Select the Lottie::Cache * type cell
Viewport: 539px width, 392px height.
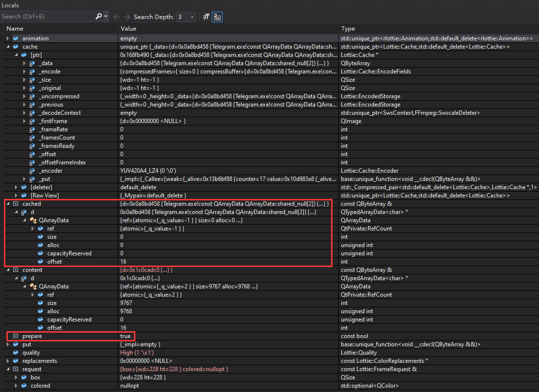(359, 55)
